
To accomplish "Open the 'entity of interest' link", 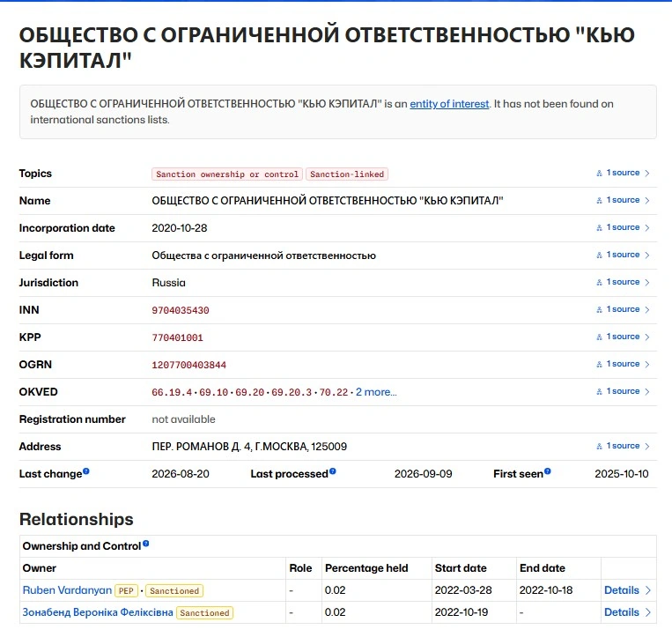I will [x=449, y=104].
